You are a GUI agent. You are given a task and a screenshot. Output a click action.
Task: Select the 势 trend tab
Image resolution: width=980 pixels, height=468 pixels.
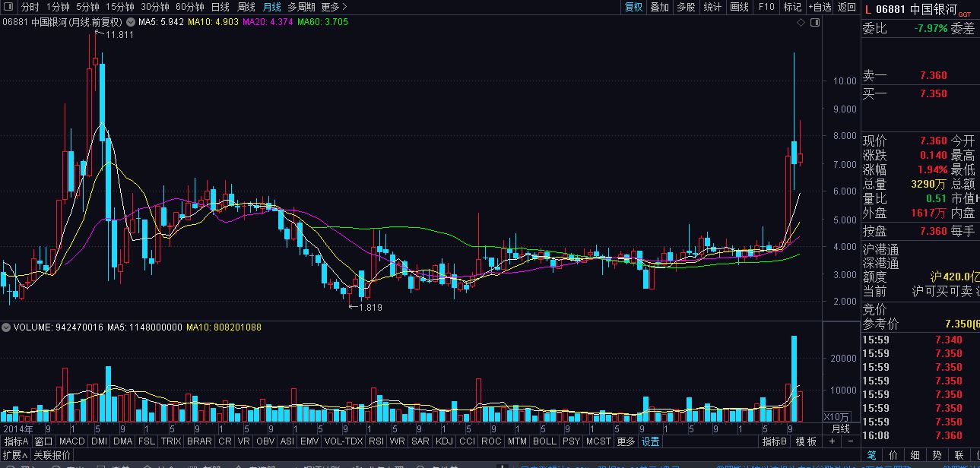[937, 454]
